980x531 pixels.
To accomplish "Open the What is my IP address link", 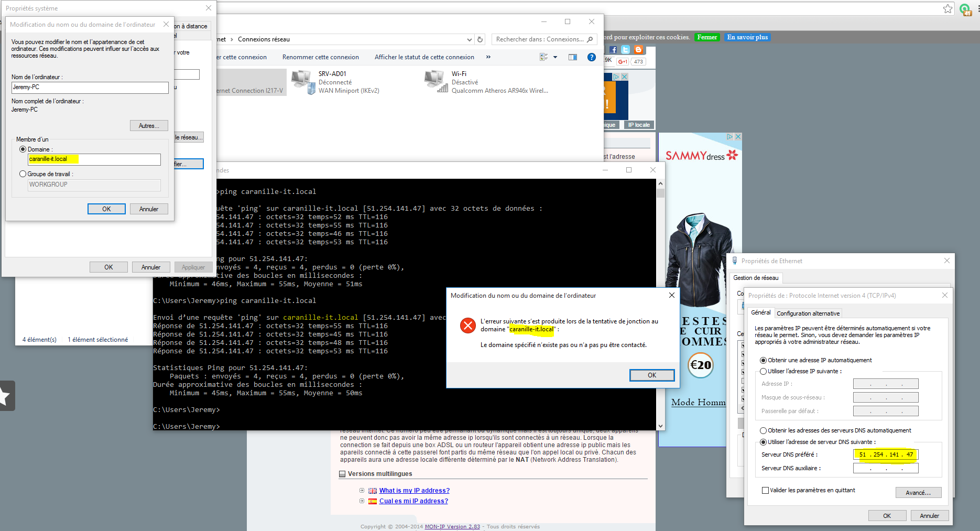I will (415, 491).
